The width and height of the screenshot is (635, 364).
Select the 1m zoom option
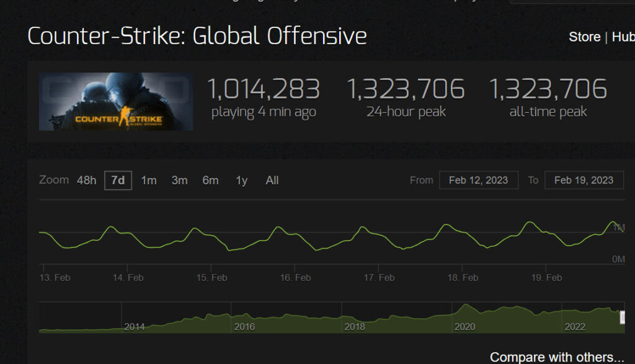[149, 180]
